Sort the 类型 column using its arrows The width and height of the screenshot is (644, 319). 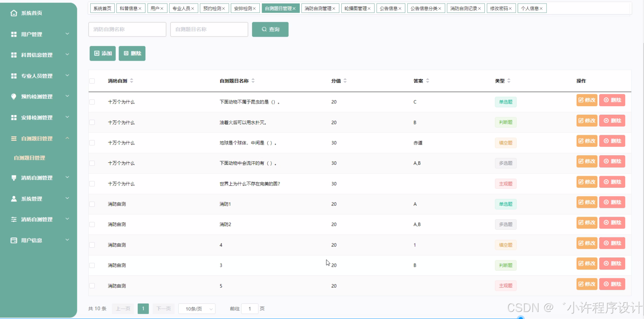[509, 81]
